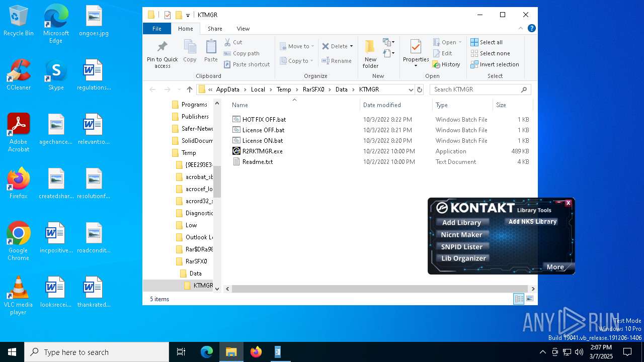644x362 pixels.
Task: Collapse the ribbon with chevron
Action: tap(521, 29)
